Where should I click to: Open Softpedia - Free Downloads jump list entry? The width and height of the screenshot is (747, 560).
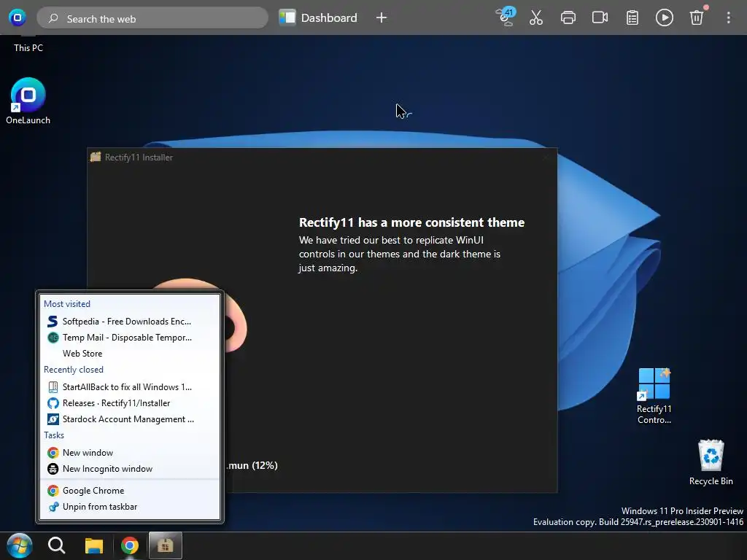coord(130,322)
